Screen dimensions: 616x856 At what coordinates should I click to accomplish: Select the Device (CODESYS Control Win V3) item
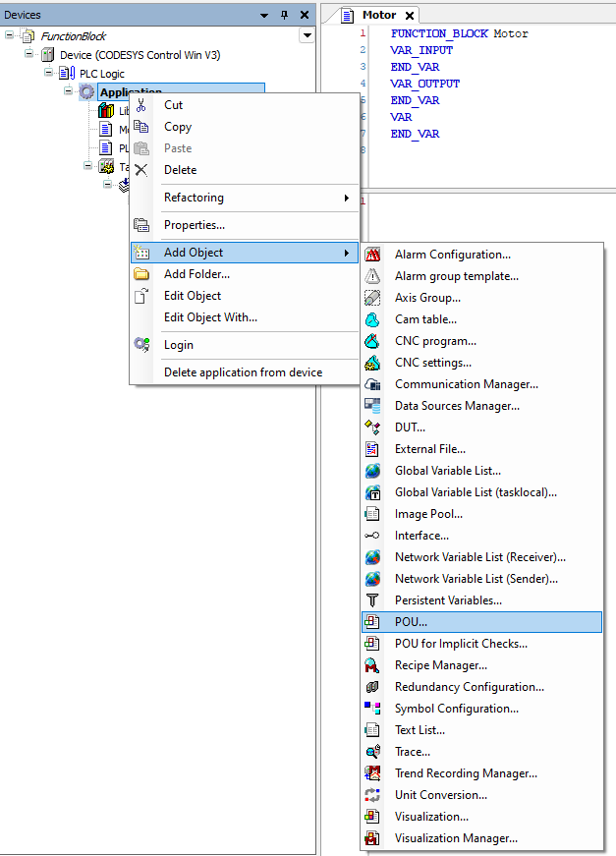coord(140,55)
